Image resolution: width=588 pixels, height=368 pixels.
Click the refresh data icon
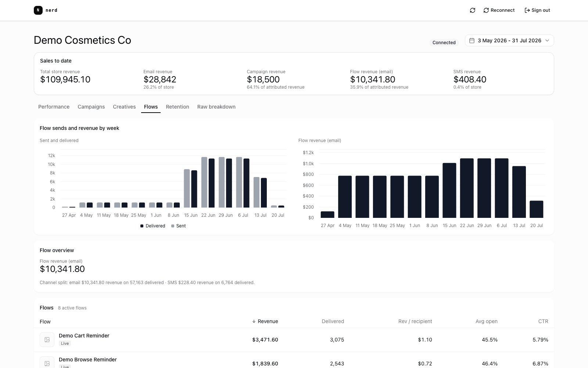point(473,10)
